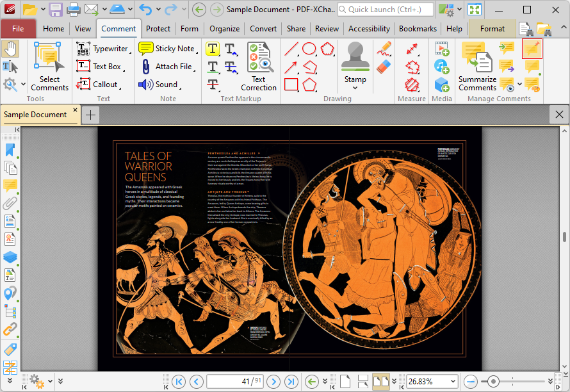The image size is (570, 392).
Task: Choose the Perimeter measure tool
Action: click(x=412, y=67)
